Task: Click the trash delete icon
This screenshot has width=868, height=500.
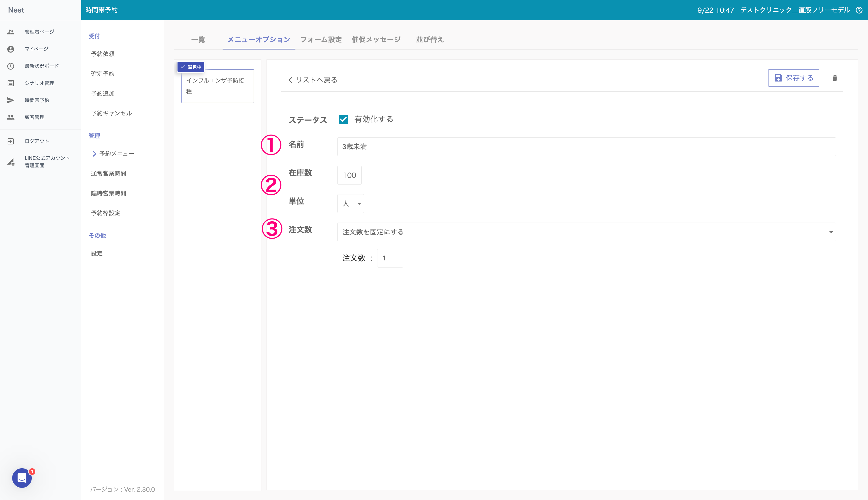Action: click(x=835, y=78)
